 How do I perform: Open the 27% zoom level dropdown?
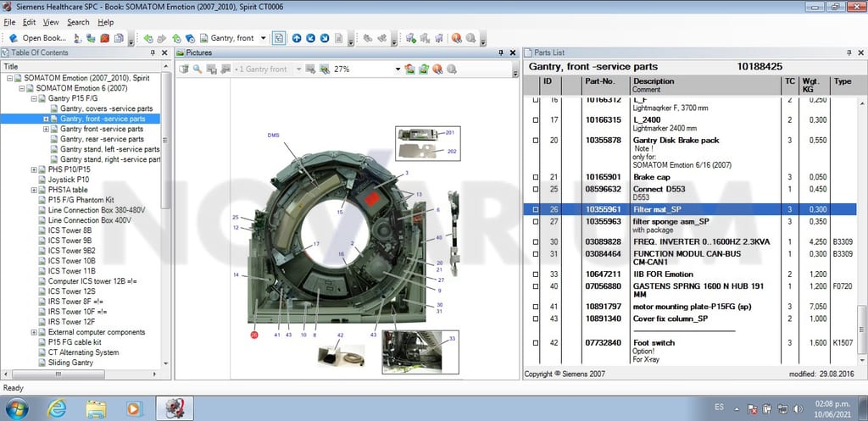click(x=397, y=69)
